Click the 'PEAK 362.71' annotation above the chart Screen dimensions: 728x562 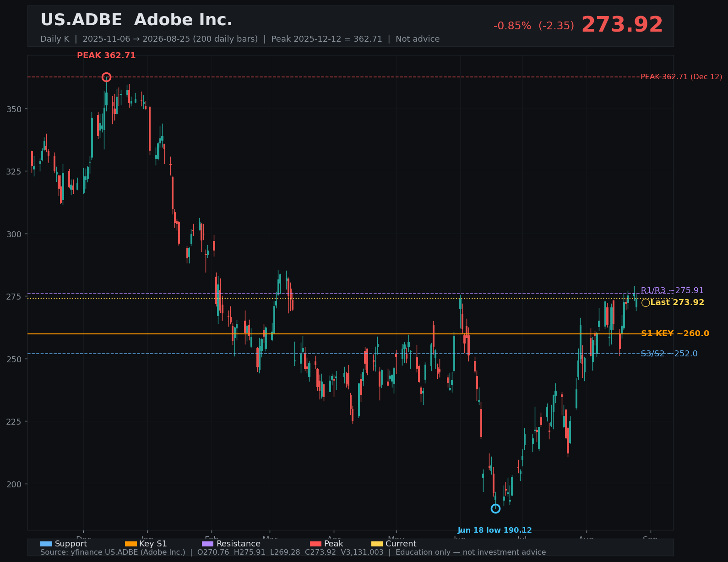point(106,55)
